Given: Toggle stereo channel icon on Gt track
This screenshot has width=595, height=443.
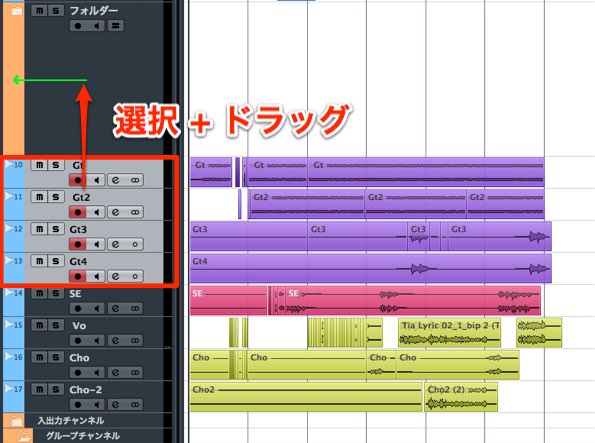Looking at the screenshot, I should click(x=135, y=180).
